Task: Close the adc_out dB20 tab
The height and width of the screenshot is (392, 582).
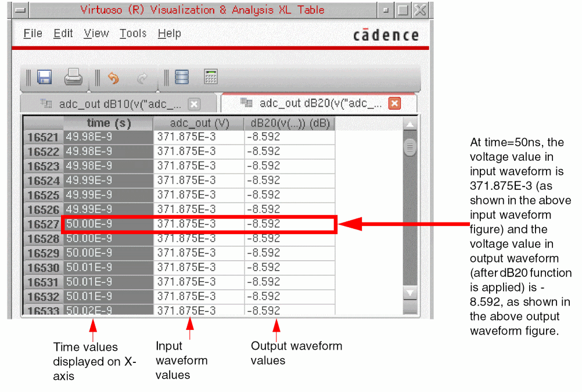Action: [x=394, y=103]
